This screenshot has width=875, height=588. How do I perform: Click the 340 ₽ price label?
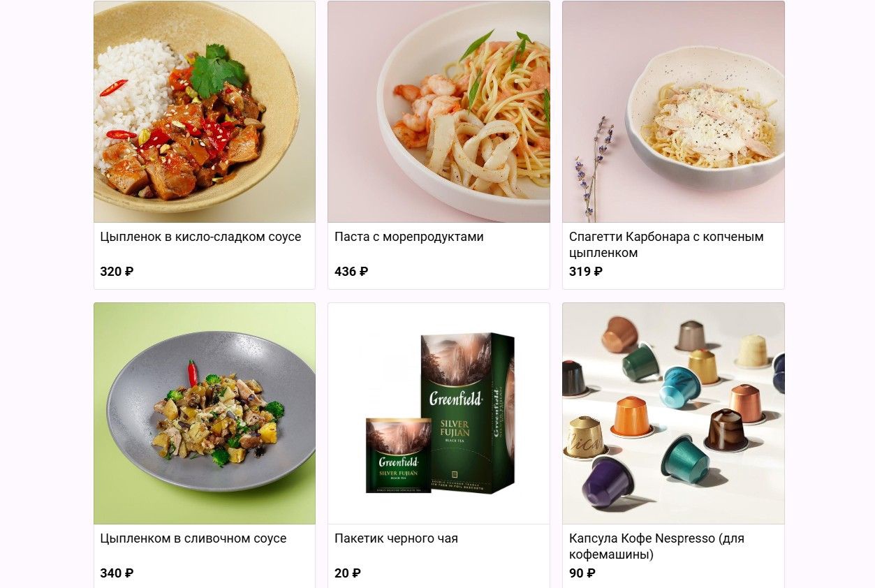(117, 573)
